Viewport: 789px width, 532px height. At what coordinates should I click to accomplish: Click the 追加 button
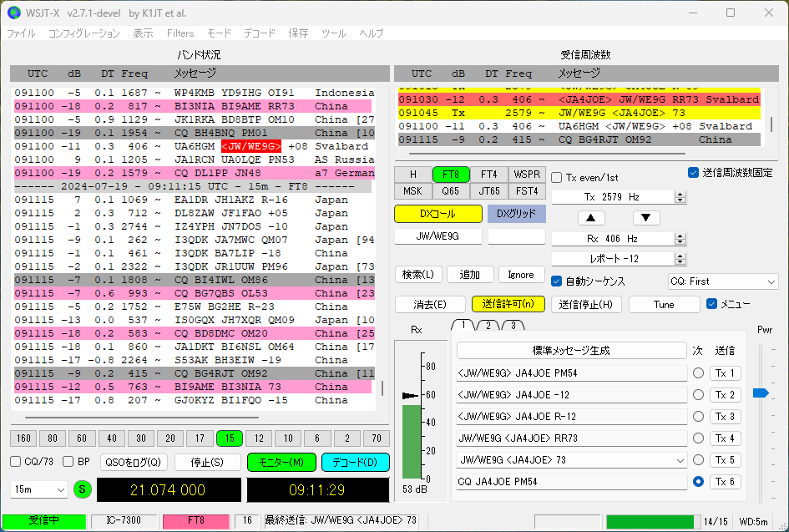tap(470, 274)
